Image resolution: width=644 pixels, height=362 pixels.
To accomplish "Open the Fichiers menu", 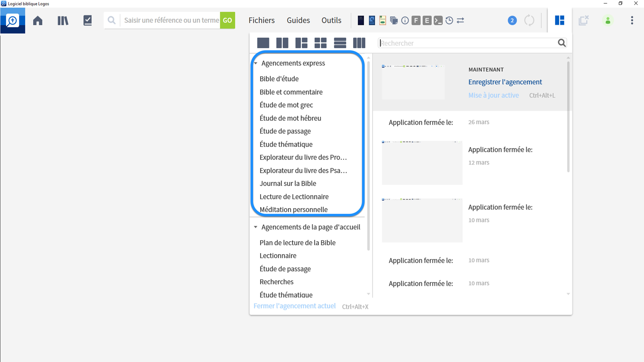I will 261,20.
